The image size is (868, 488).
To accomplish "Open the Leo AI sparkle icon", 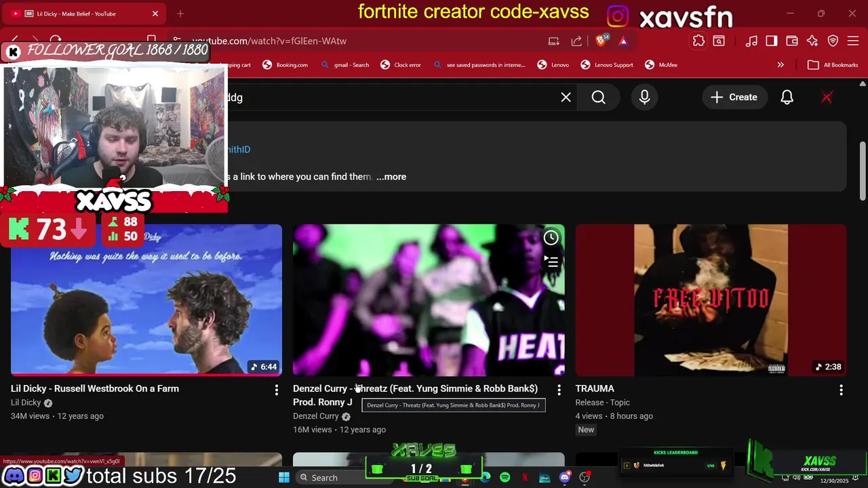I will pos(812,41).
